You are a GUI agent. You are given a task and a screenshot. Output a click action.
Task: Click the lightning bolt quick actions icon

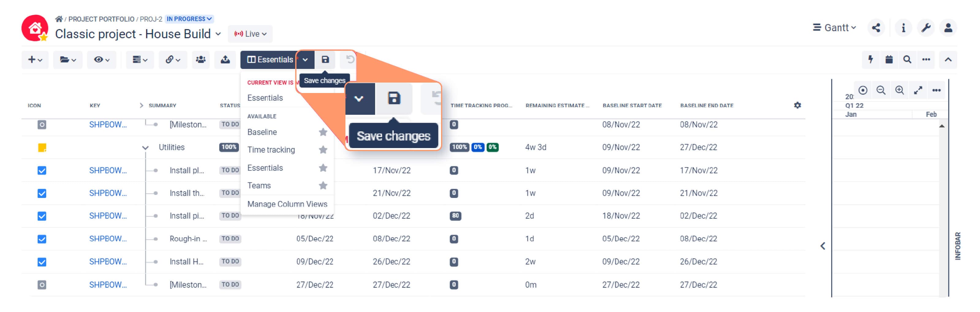870,60
